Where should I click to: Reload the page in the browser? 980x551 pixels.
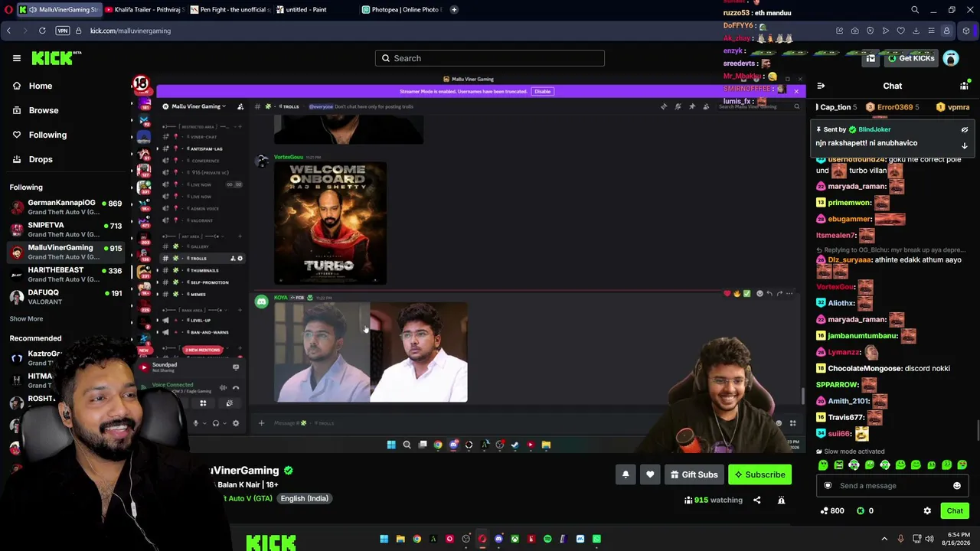[42, 31]
